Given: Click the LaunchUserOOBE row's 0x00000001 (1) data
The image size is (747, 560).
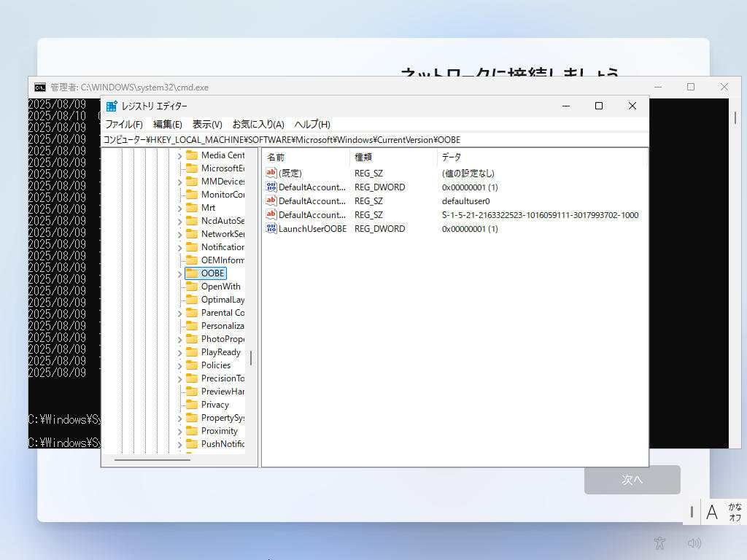Looking at the screenshot, I should (470, 228).
